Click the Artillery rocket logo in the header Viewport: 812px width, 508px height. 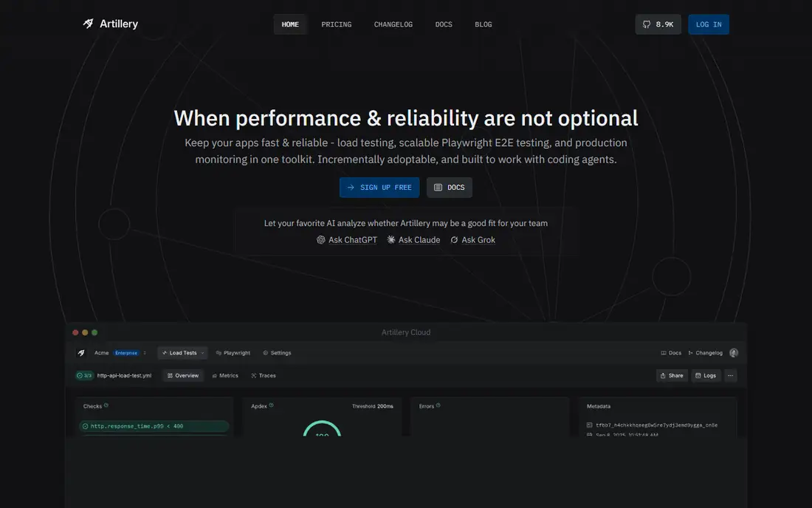tap(88, 24)
